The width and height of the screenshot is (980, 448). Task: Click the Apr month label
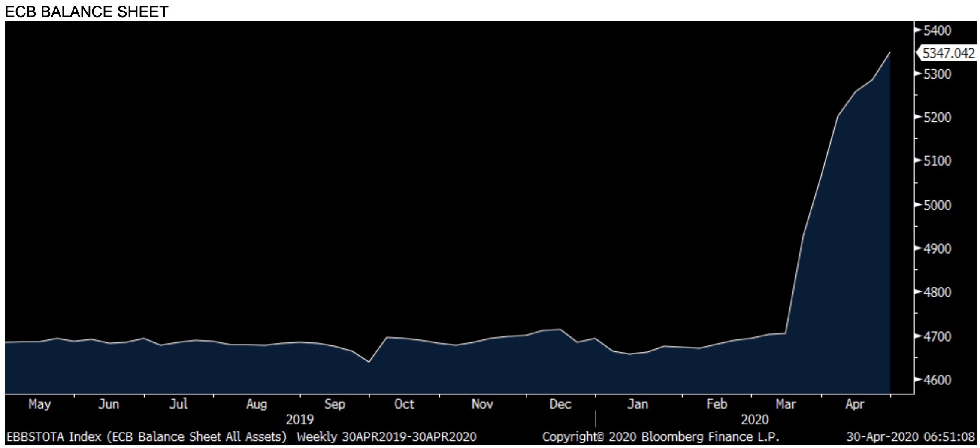point(855,404)
